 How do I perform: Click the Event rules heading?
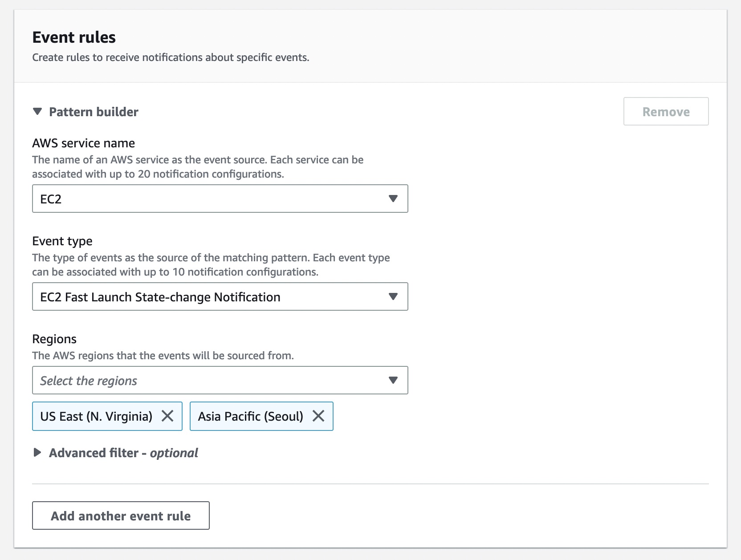(x=74, y=37)
